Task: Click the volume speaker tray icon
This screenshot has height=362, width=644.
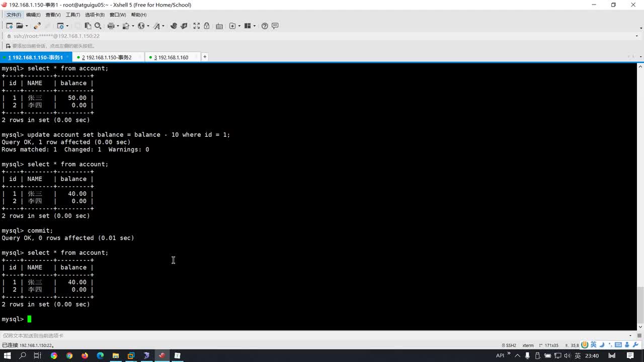Action: tap(567, 355)
